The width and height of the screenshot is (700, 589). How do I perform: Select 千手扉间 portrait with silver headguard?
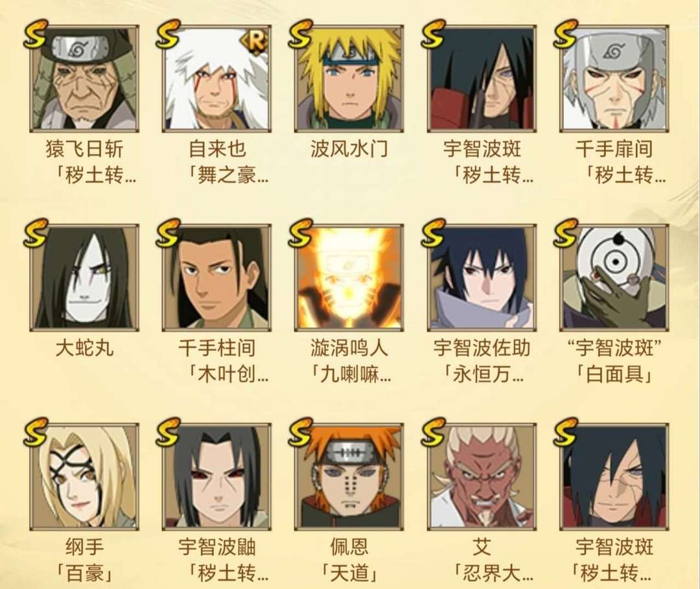pyautogui.click(x=614, y=79)
